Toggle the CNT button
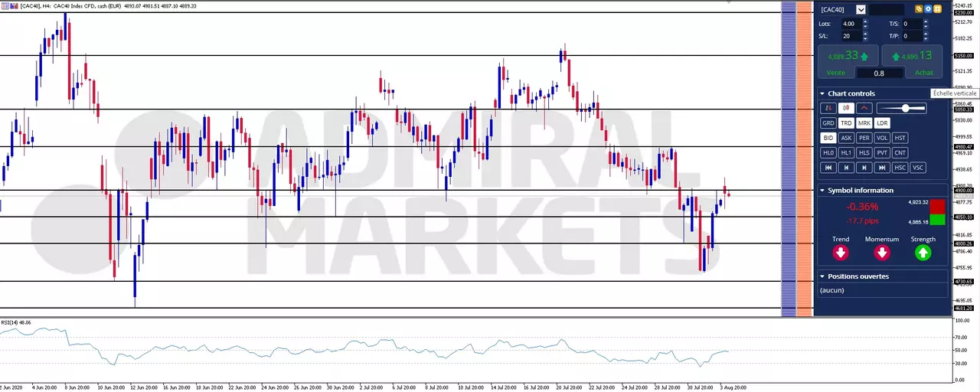The height and width of the screenshot is (392, 980). [900, 152]
